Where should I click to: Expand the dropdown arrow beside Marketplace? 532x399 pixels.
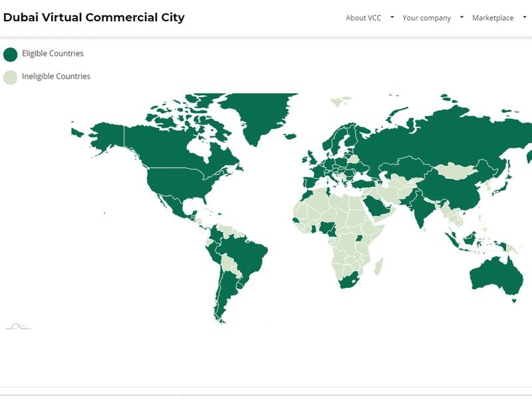click(525, 17)
